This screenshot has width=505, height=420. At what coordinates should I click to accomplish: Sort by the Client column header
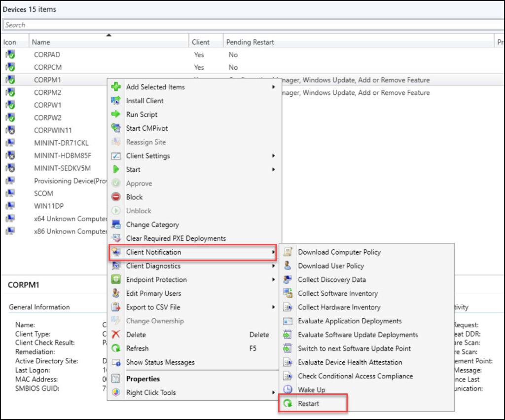click(x=206, y=42)
